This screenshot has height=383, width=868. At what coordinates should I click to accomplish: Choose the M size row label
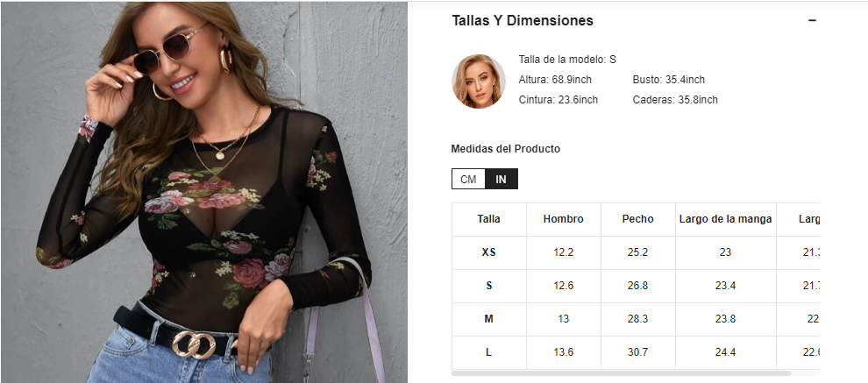coord(488,319)
